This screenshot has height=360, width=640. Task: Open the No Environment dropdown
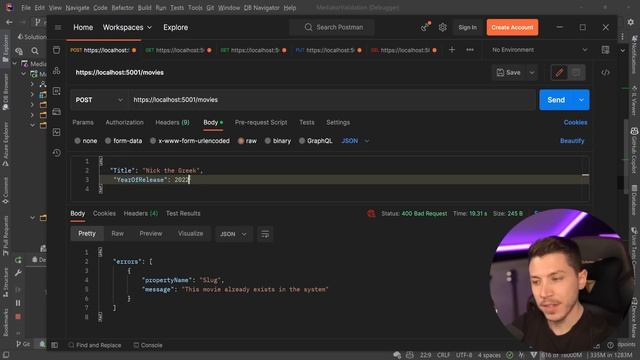(x=540, y=50)
